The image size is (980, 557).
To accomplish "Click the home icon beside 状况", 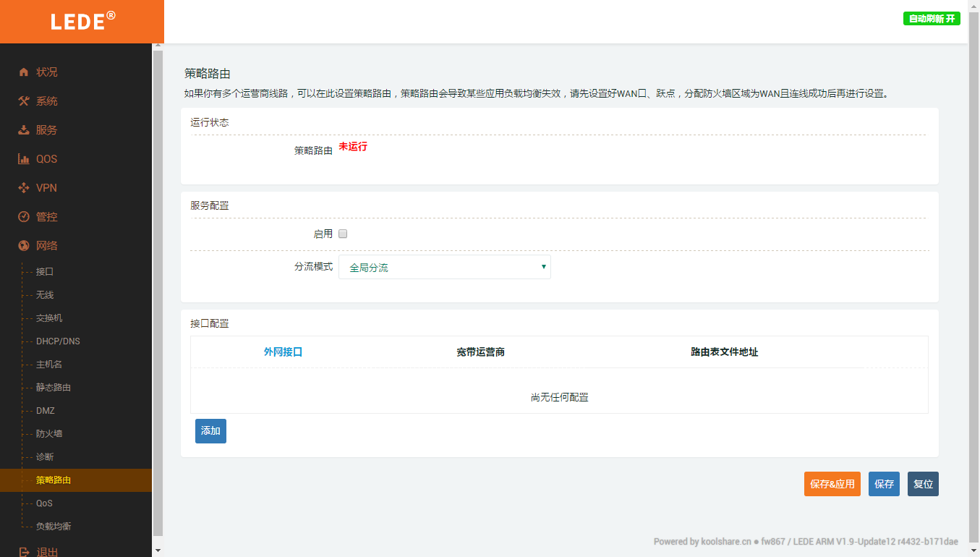I will point(24,72).
